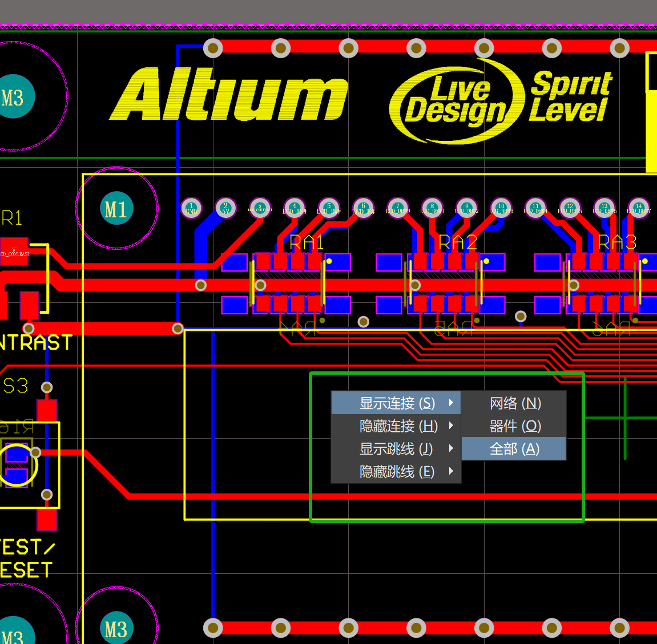Select the RA1 designator label
Viewport: 657px width, 644px height.
click(x=307, y=243)
